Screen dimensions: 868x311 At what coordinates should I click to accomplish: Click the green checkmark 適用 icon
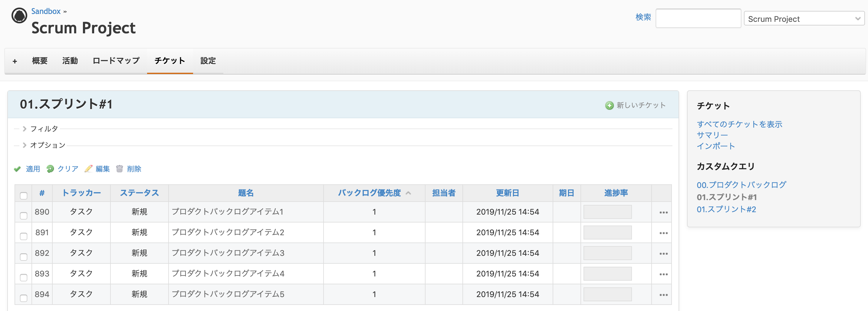coord(17,169)
